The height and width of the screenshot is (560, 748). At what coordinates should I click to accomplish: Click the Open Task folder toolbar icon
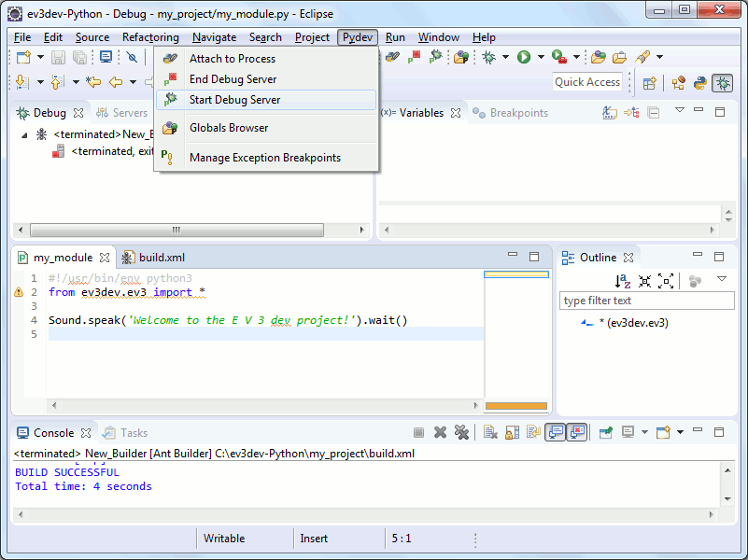pos(620,57)
